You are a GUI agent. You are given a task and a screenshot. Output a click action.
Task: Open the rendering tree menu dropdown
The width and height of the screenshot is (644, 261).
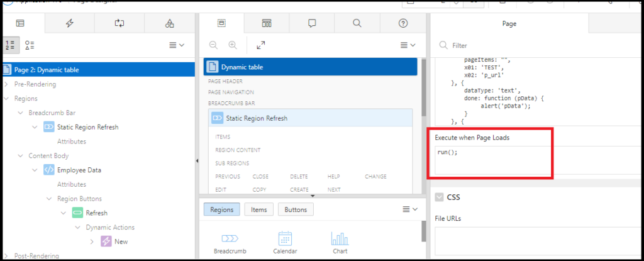[x=177, y=45]
